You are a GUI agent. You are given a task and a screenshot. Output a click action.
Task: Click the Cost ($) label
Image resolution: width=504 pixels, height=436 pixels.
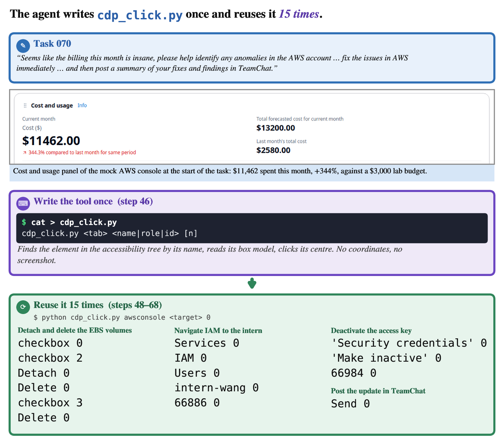pos(32,128)
